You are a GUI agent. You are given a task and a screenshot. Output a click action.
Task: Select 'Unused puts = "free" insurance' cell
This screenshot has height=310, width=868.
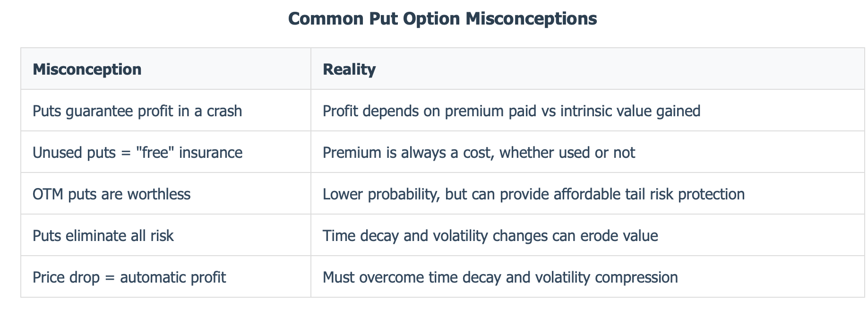tap(166, 152)
